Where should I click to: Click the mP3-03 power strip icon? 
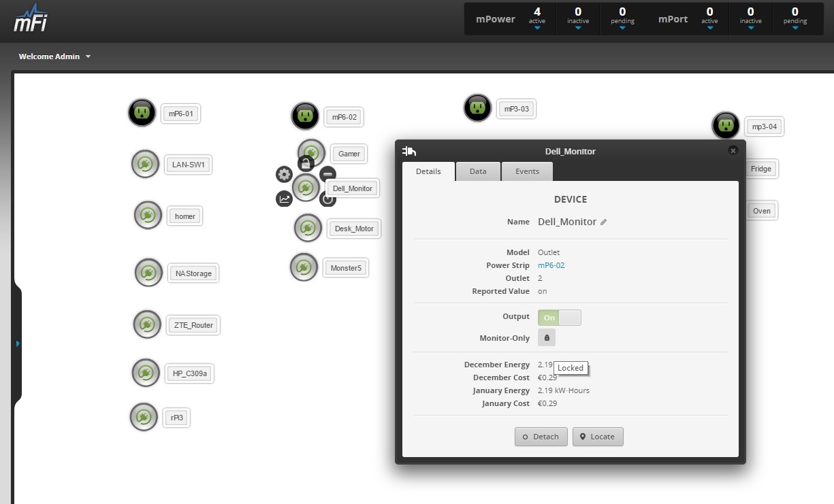point(477,107)
